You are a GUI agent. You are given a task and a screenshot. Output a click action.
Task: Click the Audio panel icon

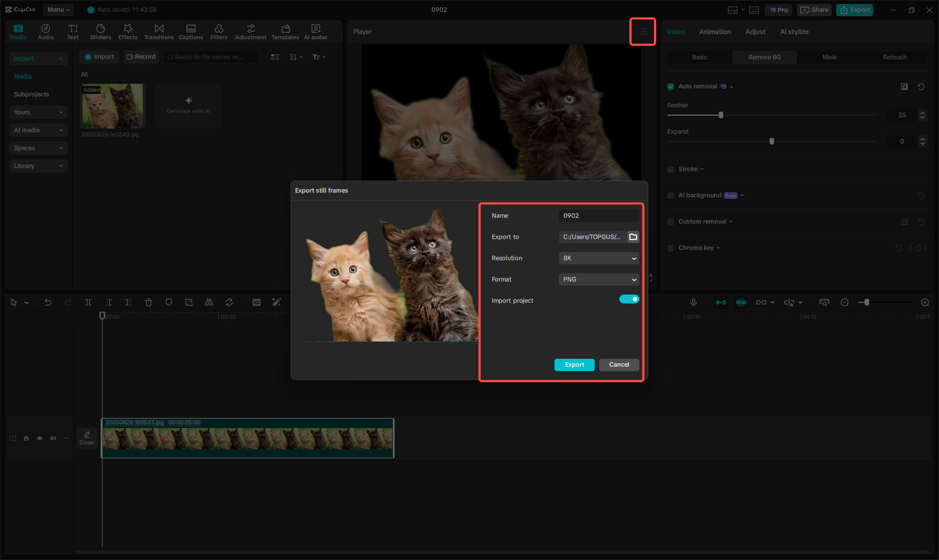[45, 31]
